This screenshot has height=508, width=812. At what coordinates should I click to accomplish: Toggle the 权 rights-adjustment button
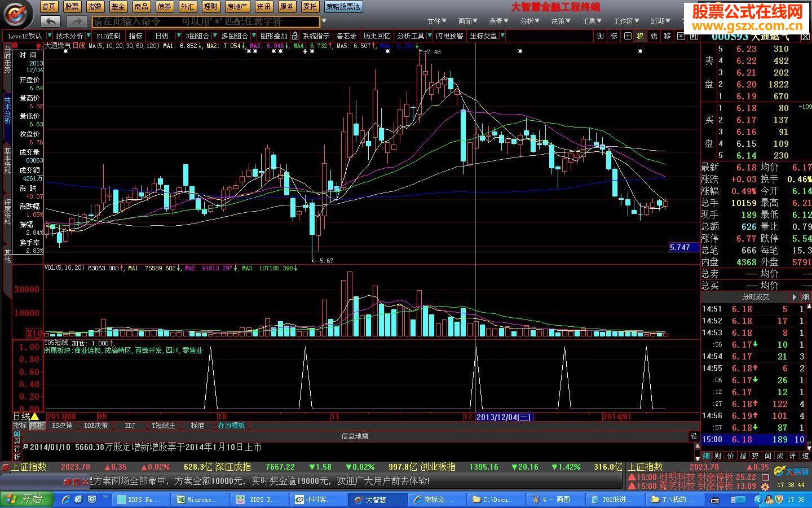point(640,36)
